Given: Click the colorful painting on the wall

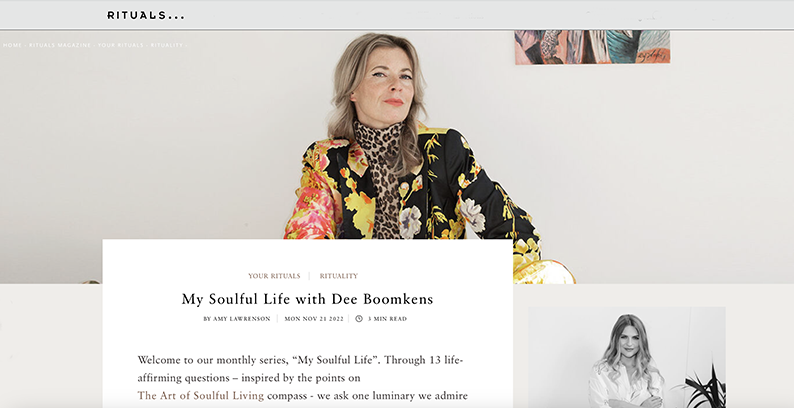Looking at the screenshot, I should tap(592, 47).
